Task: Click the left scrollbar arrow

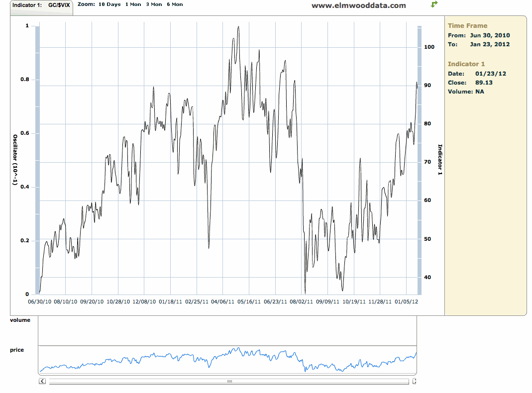Action: [42, 381]
